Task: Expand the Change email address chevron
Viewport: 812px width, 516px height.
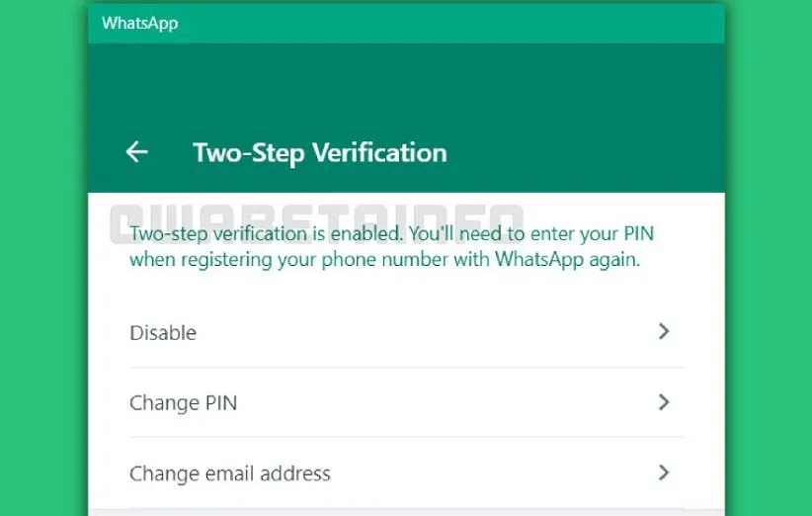Action: (664, 473)
